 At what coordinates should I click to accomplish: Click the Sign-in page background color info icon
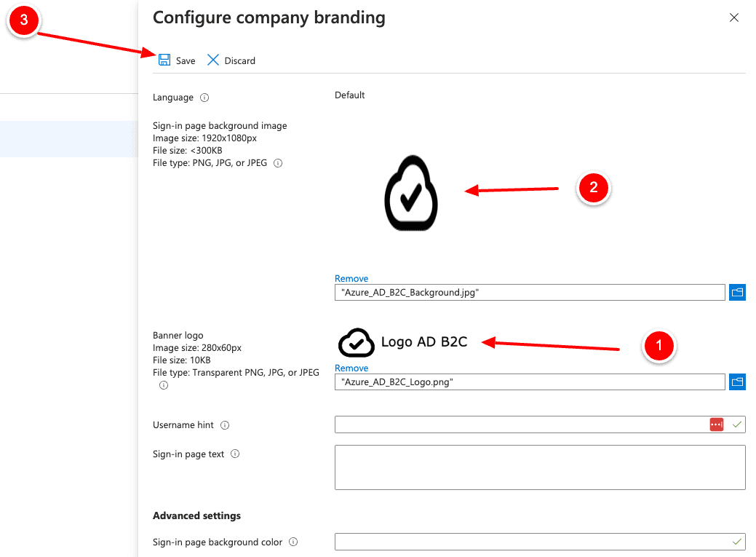[293, 542]
